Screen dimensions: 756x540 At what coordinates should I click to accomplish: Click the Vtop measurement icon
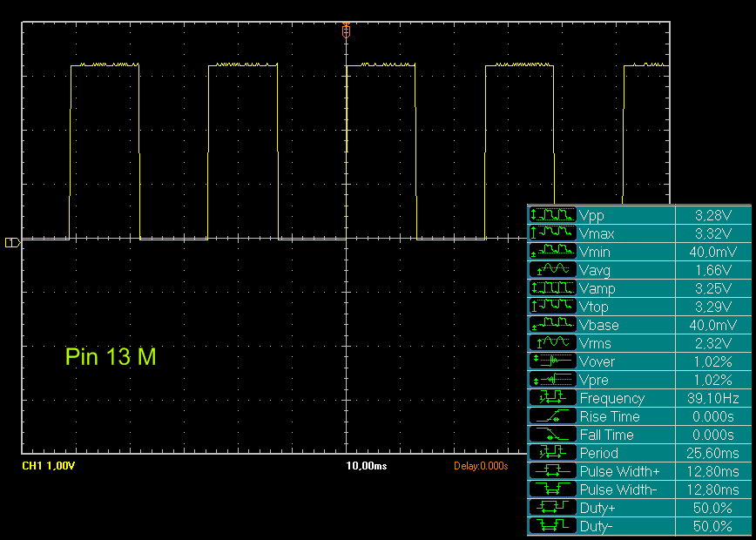pyautogui.click(x=552, y=307)
